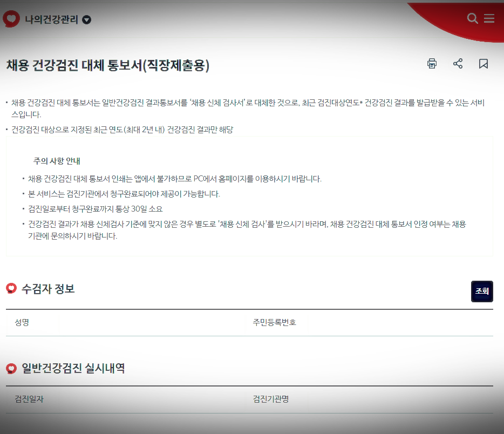
Task: Click the share icon
Action: (x=458, y=64)
